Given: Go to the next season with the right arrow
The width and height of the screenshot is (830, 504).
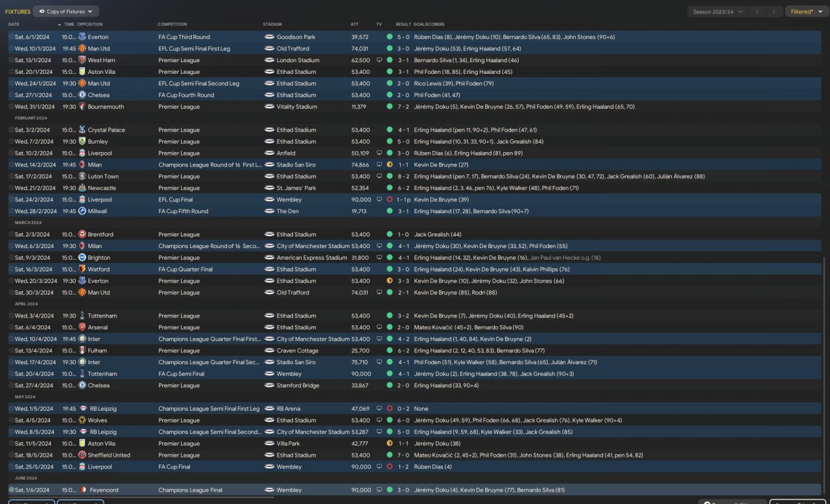Looking at the screenshot, I should [x=774, y=12].
